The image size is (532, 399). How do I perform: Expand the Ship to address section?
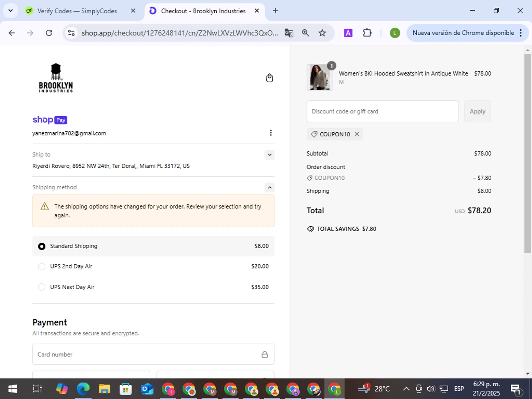coord(270,155)
